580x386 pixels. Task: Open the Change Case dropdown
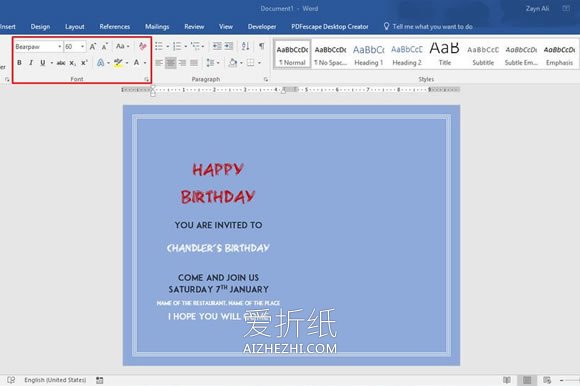click(122, 47)
